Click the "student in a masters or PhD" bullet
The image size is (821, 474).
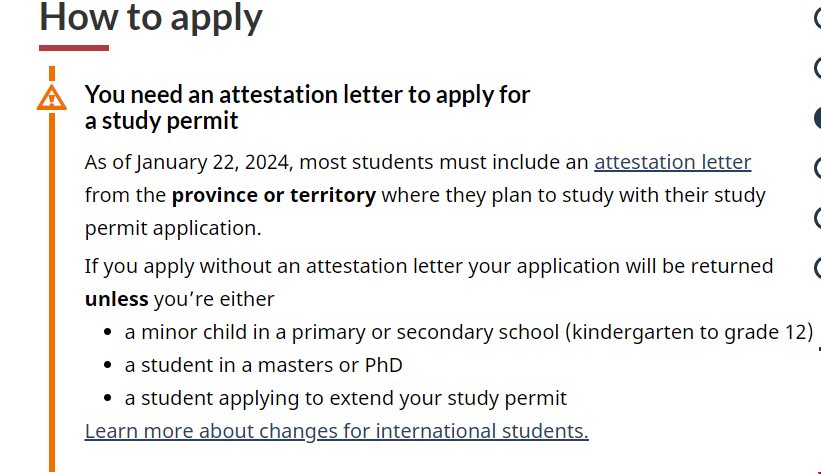click(263, 365)
